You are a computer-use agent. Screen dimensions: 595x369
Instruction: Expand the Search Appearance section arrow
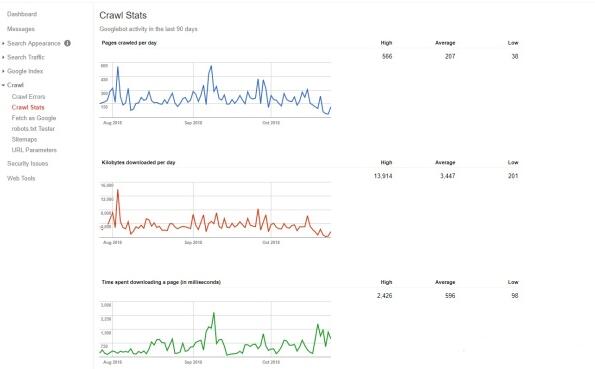point(3,44)
